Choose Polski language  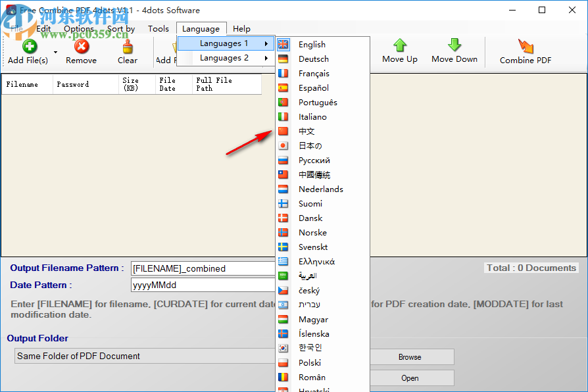click(x=322, y=363)
